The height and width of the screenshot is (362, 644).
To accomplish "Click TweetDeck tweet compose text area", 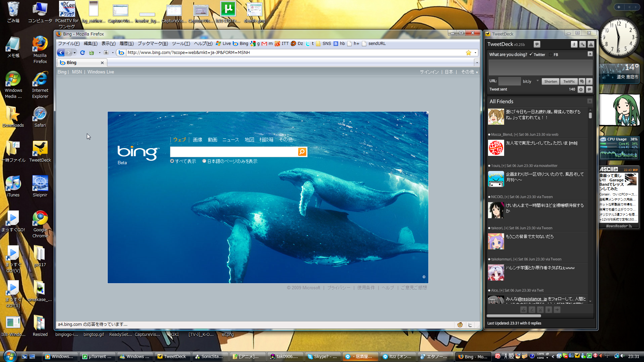I will (540, 67).
